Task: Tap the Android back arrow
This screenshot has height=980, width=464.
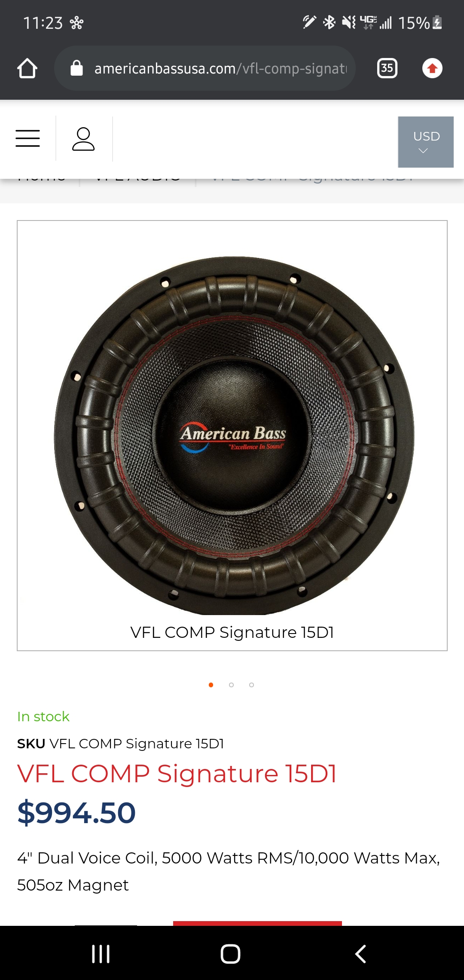Action: click(360, 954)
